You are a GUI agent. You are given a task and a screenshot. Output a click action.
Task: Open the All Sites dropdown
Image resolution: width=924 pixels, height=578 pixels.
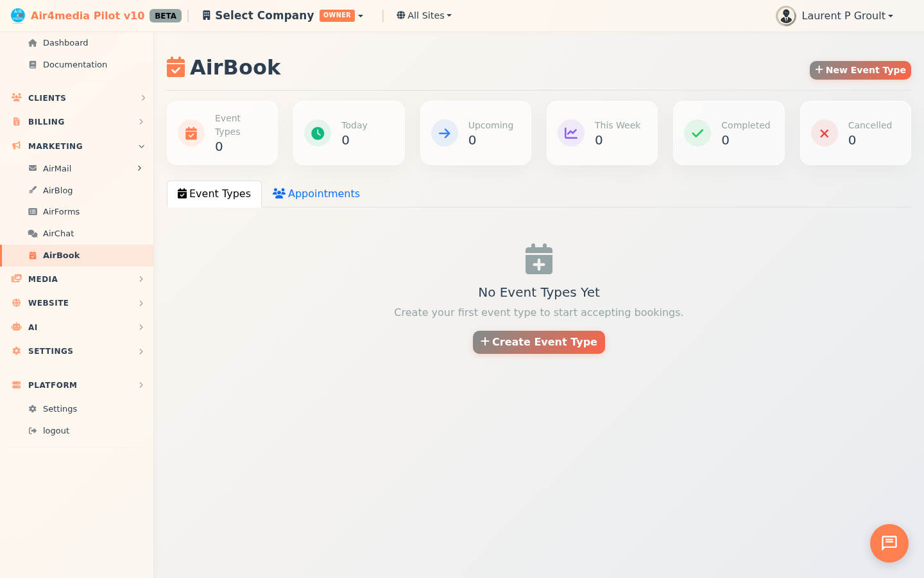coord(424,15)
